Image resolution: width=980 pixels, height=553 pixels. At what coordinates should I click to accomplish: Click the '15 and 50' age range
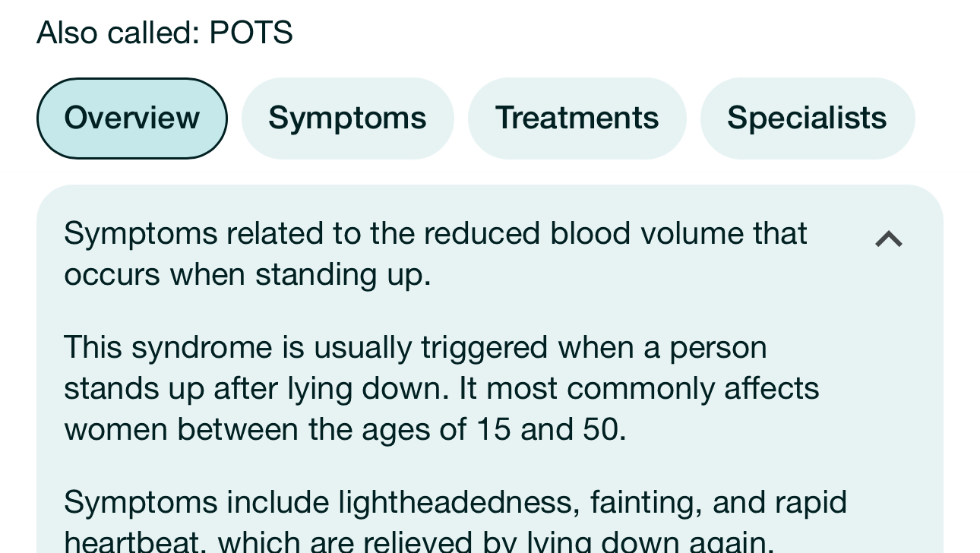click(549, 429)
